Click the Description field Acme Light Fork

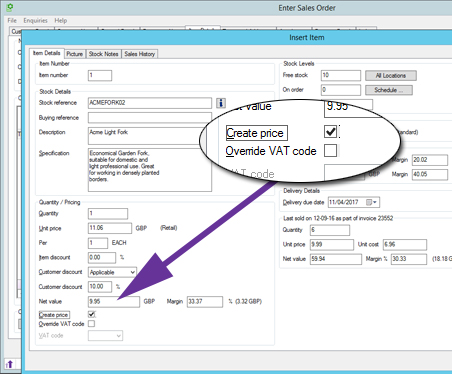point(147,136)
